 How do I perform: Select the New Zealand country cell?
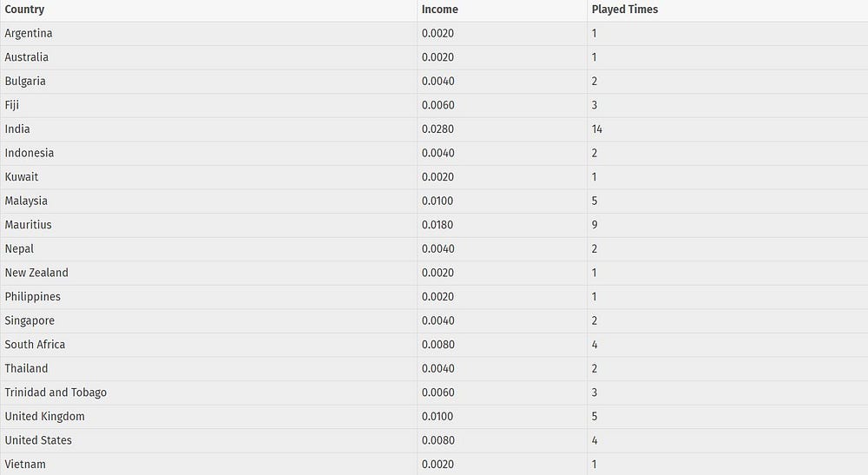[x=208, y=273]
